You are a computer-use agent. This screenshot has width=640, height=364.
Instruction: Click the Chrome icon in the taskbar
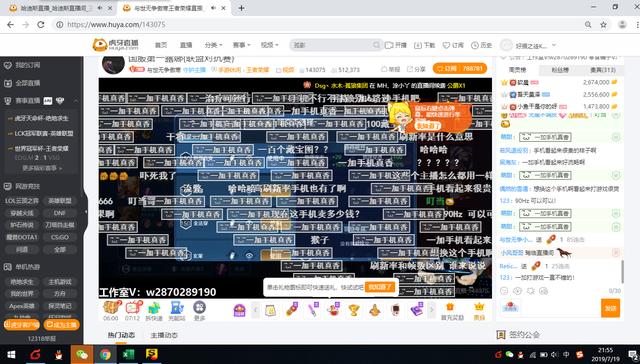(105, 354)
